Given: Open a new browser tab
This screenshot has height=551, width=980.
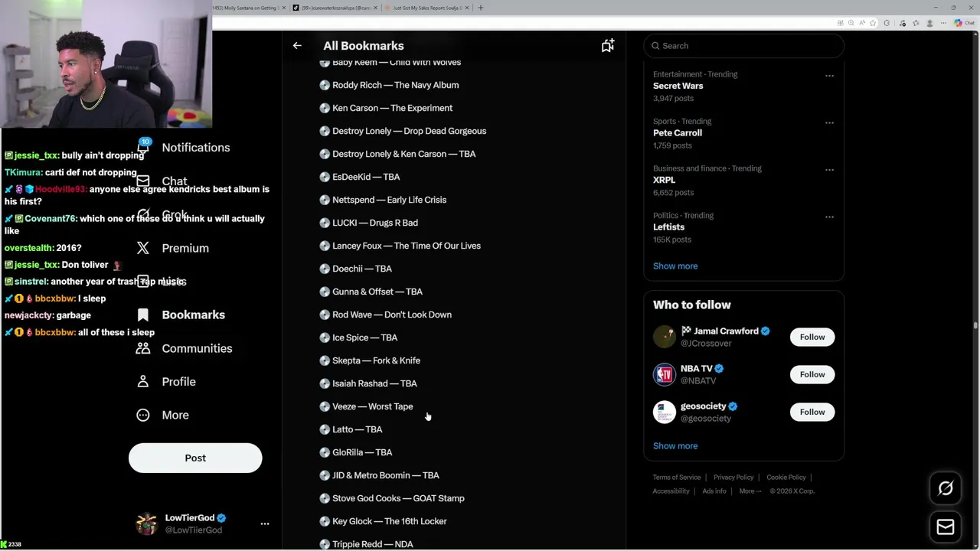Looking at the screenshot, I should pos(480,8).
